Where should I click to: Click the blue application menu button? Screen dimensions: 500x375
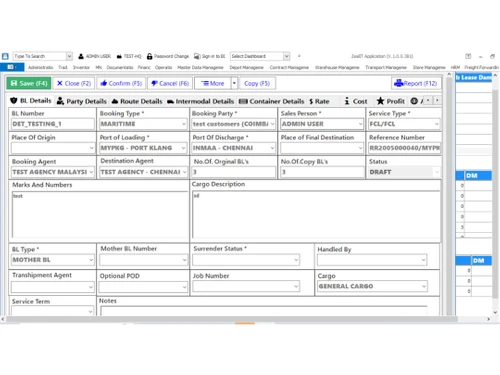12,67
